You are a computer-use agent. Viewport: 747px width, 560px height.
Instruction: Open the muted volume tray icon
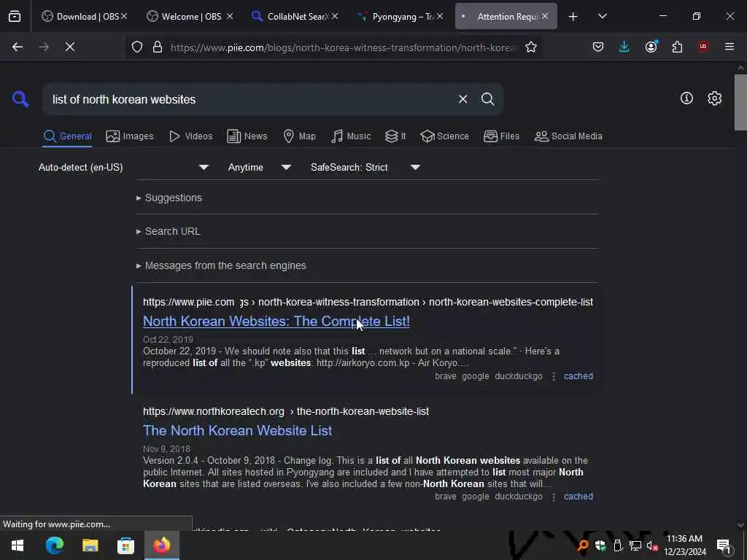pos(652,546)
